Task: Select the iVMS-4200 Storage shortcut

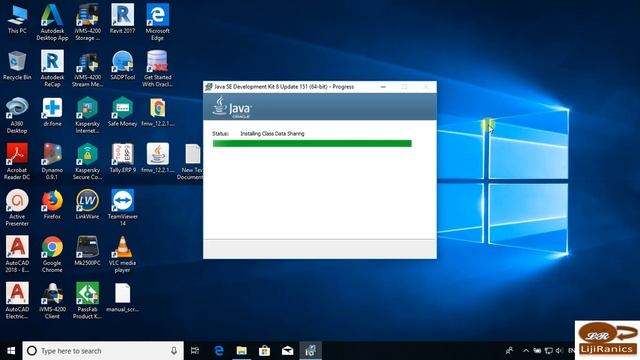Action: 87,22
